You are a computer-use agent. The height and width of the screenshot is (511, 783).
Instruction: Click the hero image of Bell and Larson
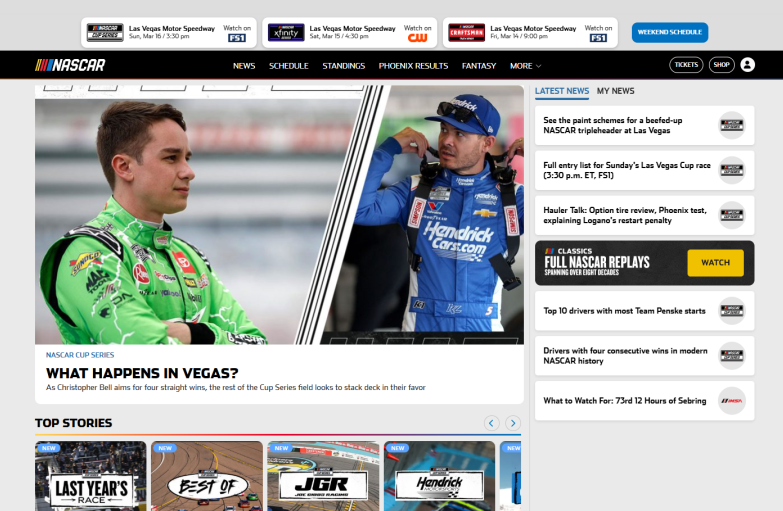pyautogui.click(x=279, y=215)
